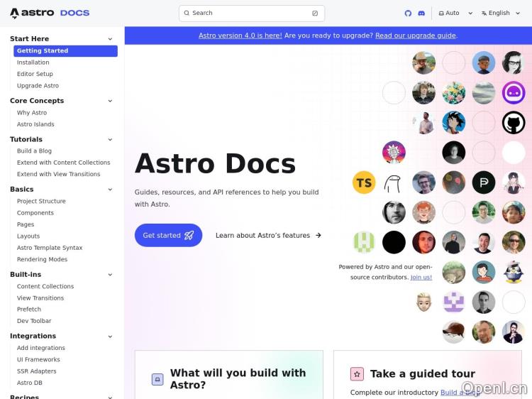Open the Discord icon in header

click(x=421, y=13)
